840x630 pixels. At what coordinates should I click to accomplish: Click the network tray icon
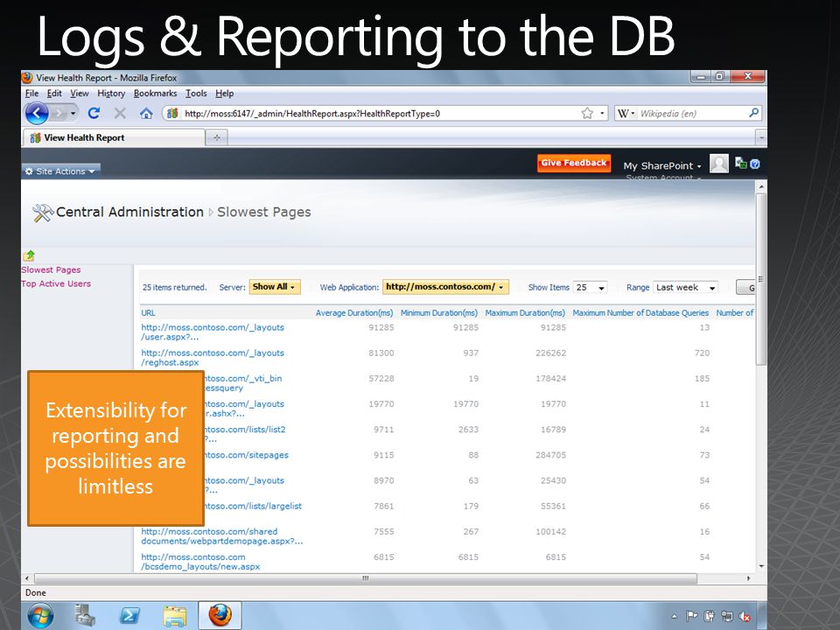point(726,616)
